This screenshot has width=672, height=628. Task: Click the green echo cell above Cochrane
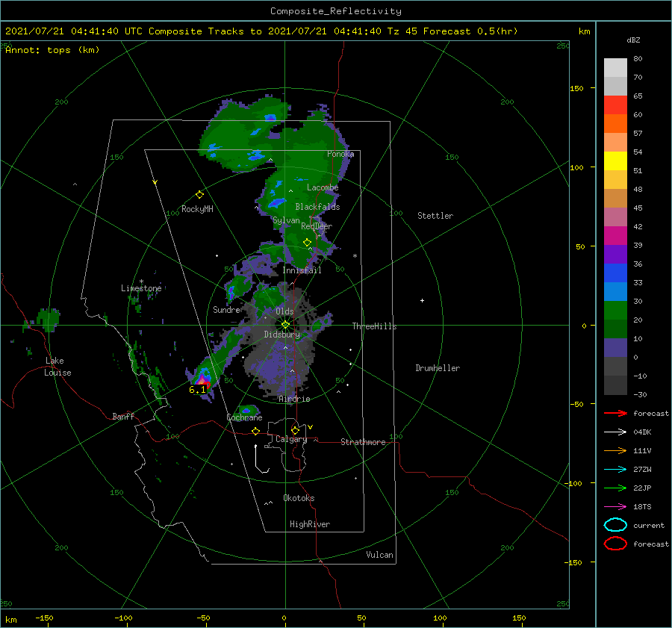click(247, 411)
